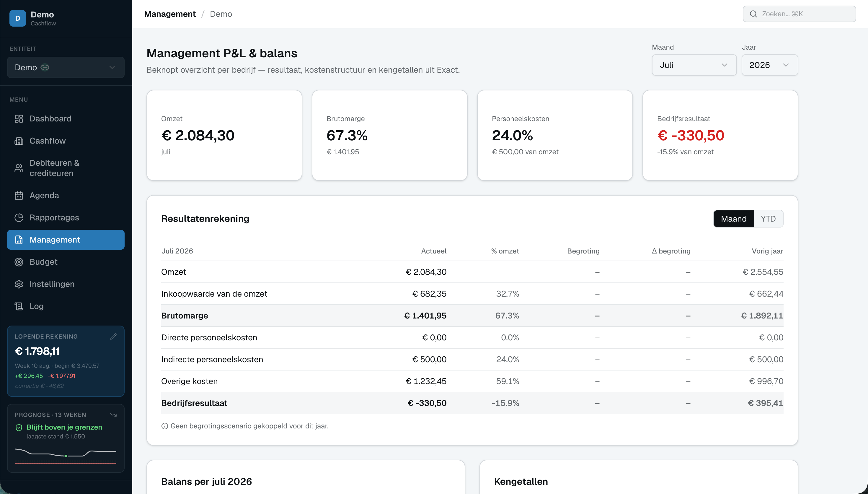Click vorig jaar value € 2.554,55
The height and width of the screenshot is (494, 868).
coord(763,272)
